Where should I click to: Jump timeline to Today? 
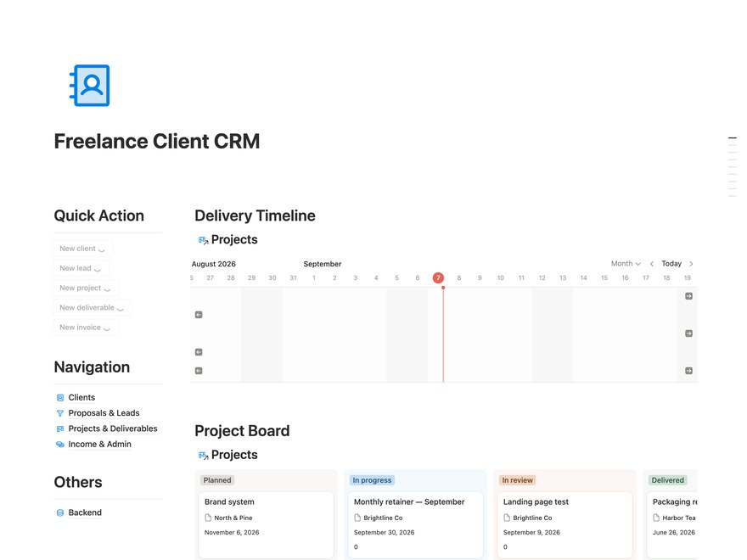tap(671, 263)
